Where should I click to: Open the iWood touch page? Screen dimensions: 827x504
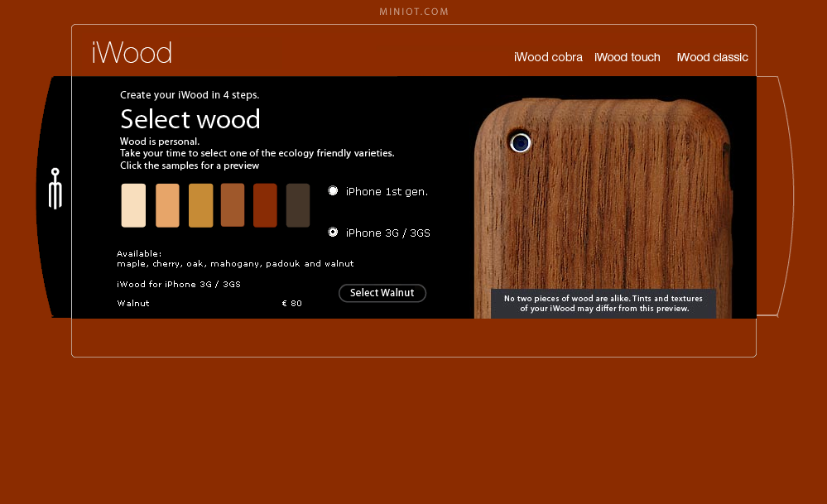(627, 57)
